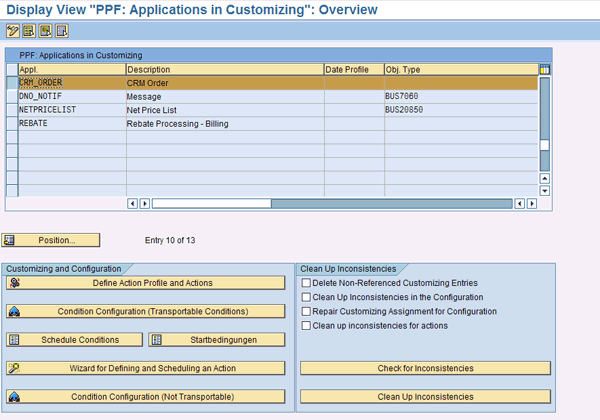The width and height of the screenshot is (600, 420).
Task: Click icon on Define Action Profile button
Action: click(13, 283)
